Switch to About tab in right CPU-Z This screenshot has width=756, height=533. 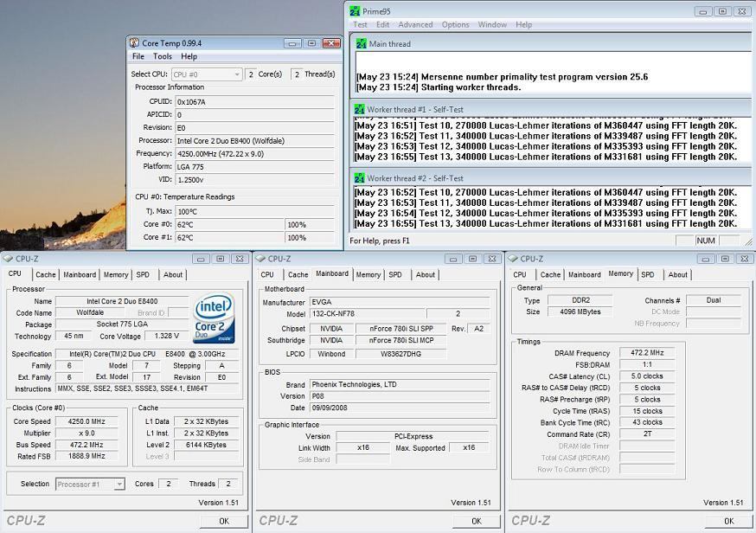(677, 274)
